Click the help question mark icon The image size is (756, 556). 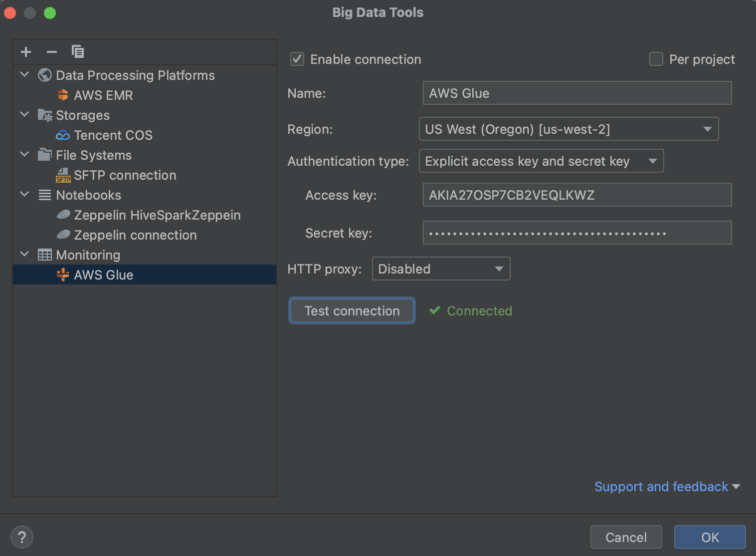(22, 537)
